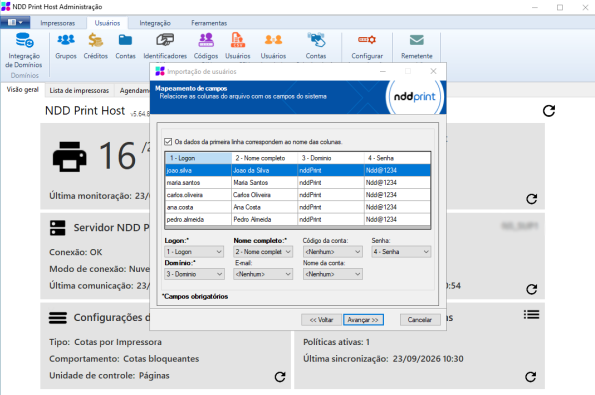Click the Avançar >> button
The image size is (595, 395).
(x=363, y=320)
